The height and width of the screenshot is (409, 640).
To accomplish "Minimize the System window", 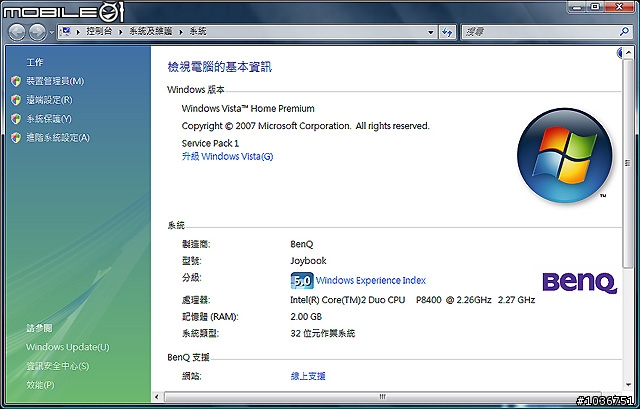I will point(577,7).
